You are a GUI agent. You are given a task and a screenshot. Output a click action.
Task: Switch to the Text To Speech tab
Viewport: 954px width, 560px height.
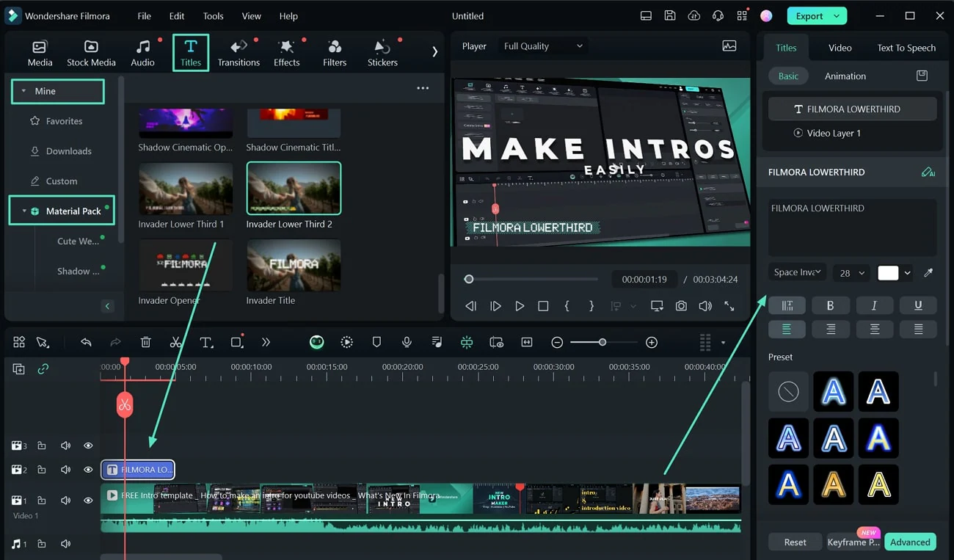click(906, 48)
